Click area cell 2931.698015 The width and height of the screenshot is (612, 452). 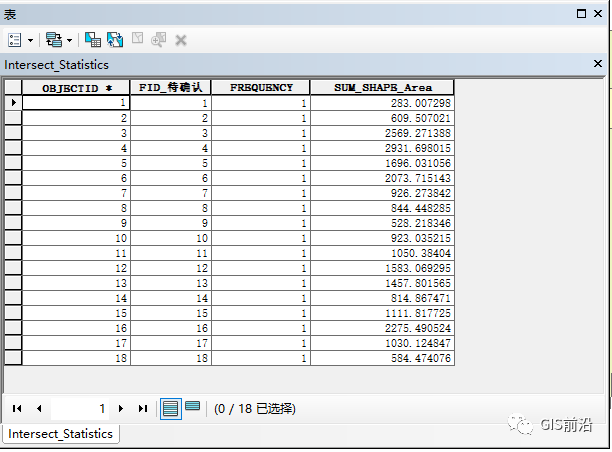pyautogui.click(x=382, y=148)
